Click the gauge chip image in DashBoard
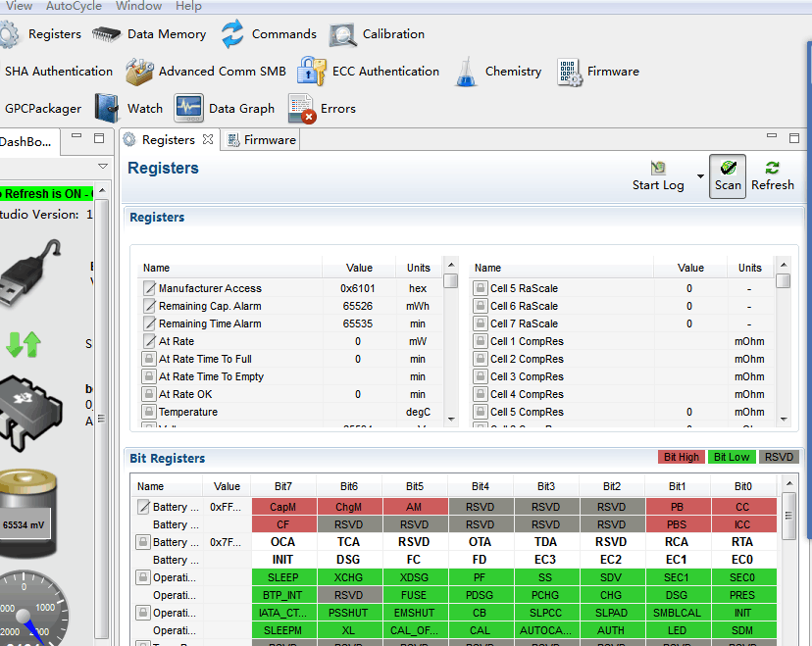 coord(31,413)
